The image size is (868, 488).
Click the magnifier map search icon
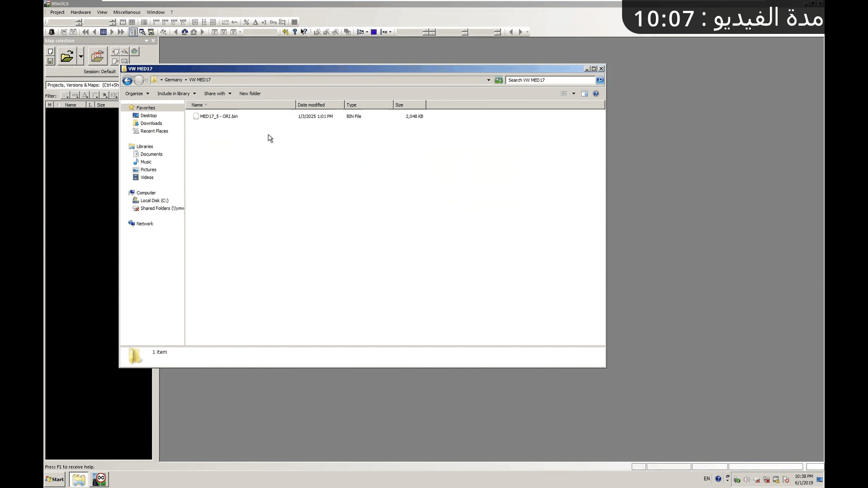(x=142, y=32)
